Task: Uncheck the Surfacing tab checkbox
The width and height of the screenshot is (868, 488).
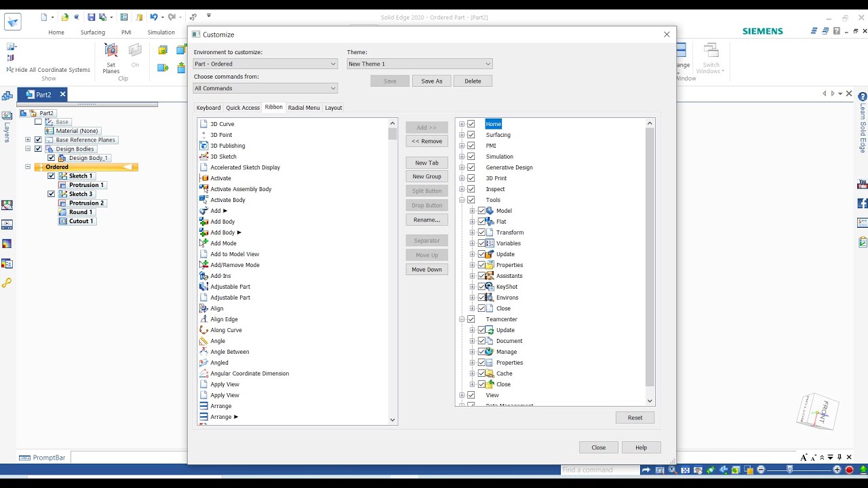Action: (x=471, y=135)
